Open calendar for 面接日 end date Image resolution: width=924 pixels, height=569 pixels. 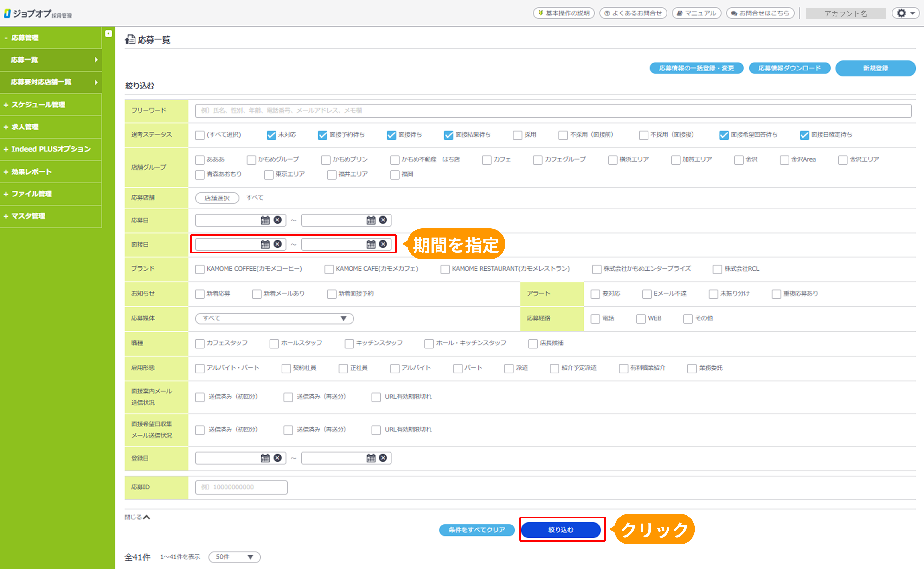(x=371, y=244)
